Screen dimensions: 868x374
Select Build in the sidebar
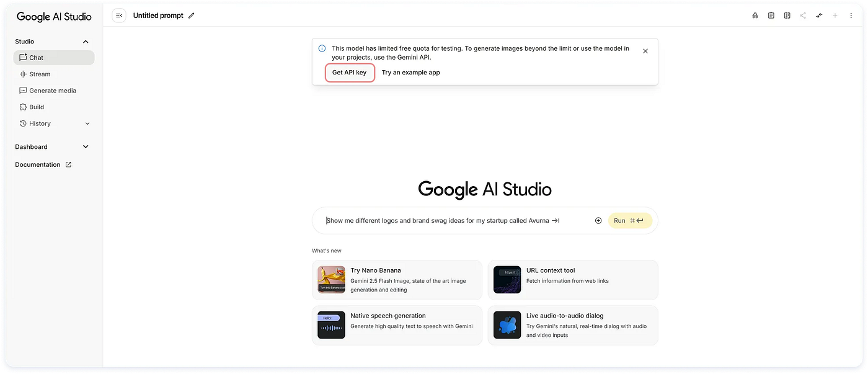[x=54, y=107]
